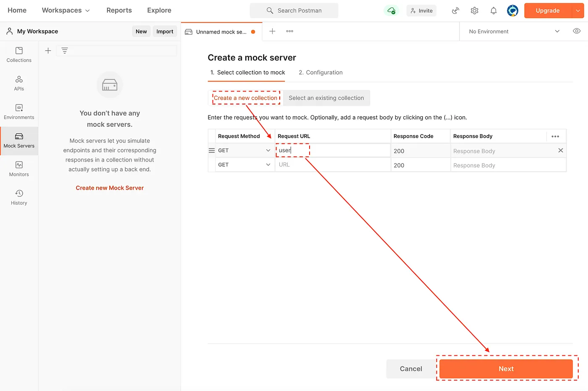Select the Create a new collection tab
The width and height of the screenshot is (588, 391).
pos(246,98)
